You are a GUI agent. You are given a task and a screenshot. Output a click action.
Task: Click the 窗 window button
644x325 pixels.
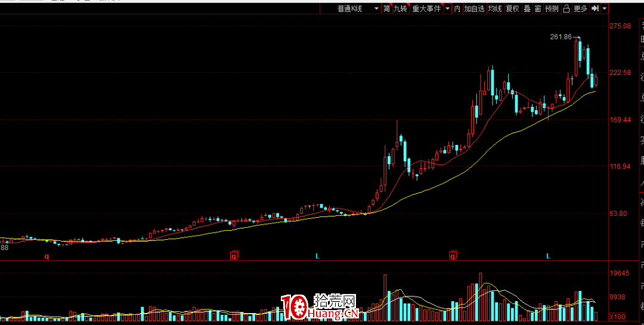[538, 8]
